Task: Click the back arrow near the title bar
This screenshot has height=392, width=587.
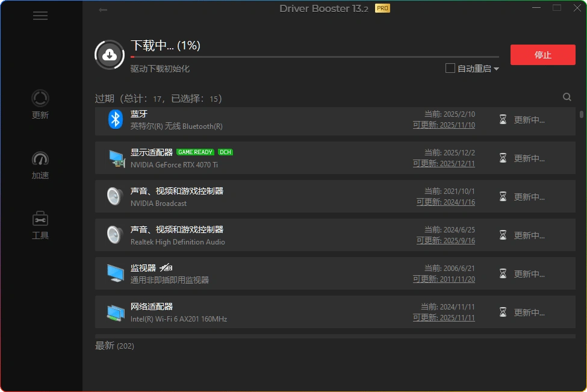Action: click(x=102, y=10)
